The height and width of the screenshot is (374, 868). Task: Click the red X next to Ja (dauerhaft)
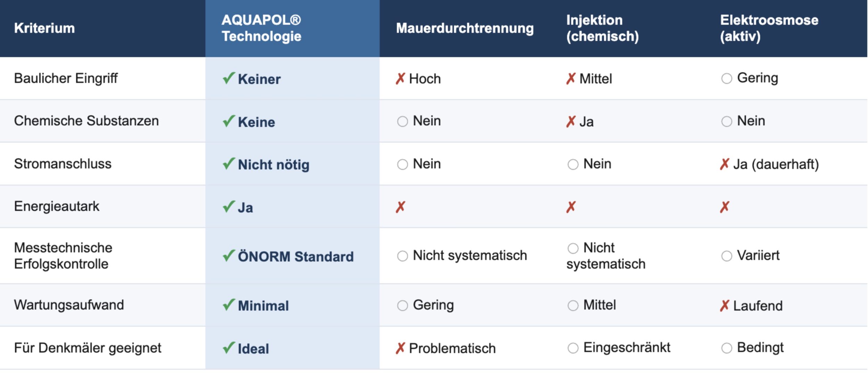[x=724, y=164]
